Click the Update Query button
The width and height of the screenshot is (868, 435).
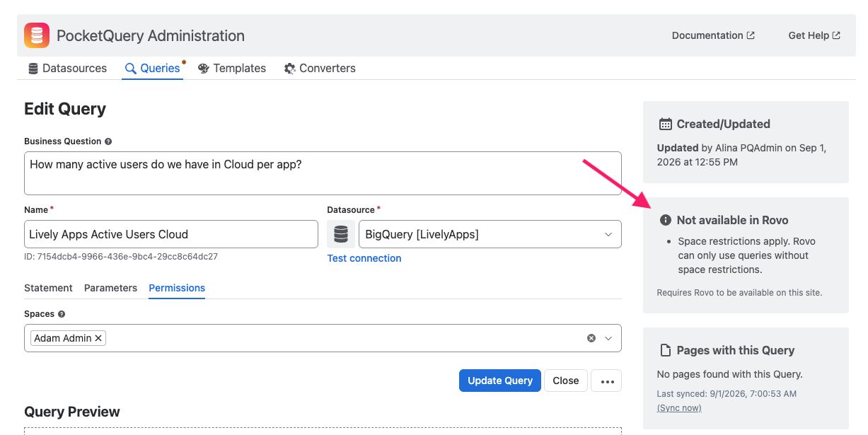point(500,381)
